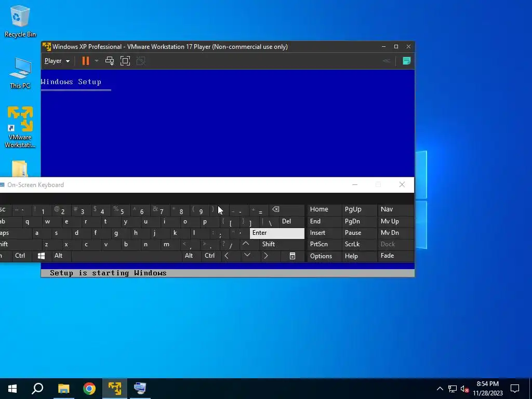This screenshot has height=399, width=532.
Task: Show hidden tray icons chevron
Action: (x=440, y=389)
